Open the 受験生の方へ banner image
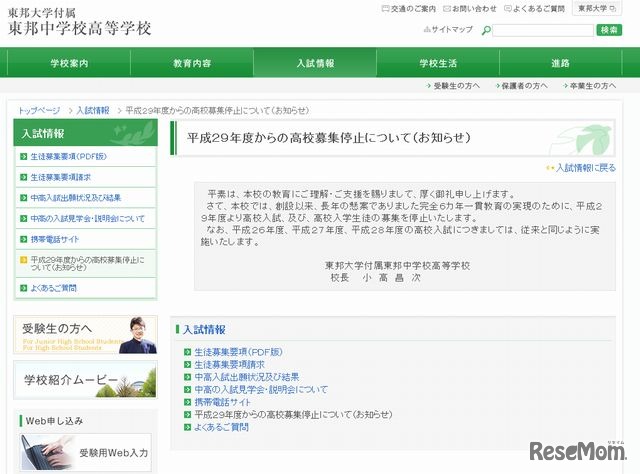This screenshot has height=474, width=640. [x=85, y=335]
